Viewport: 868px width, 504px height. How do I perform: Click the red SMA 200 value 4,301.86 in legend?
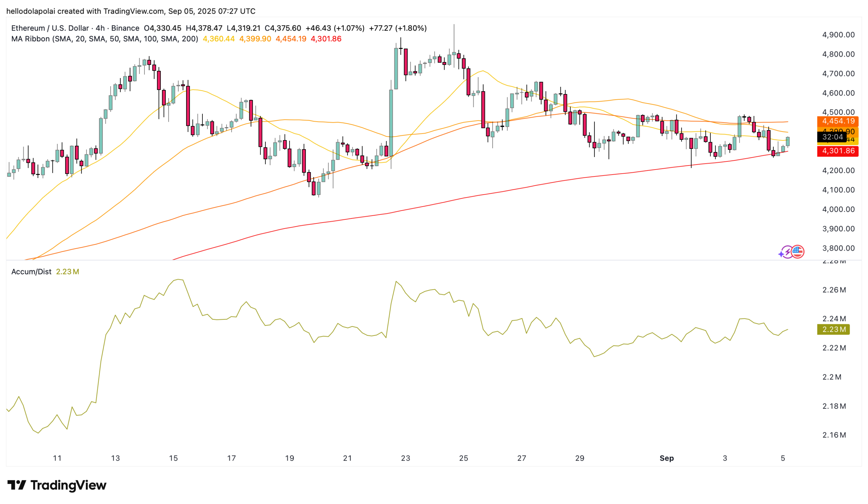(x=326, y=39)
